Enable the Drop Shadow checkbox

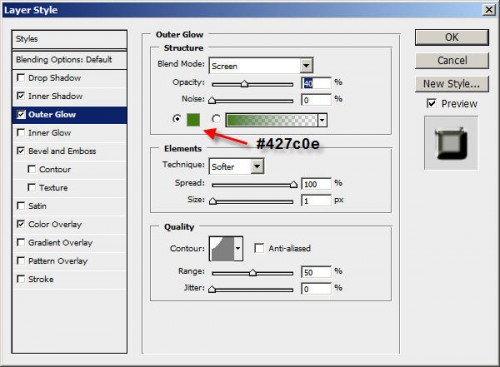tap(21, 78)
